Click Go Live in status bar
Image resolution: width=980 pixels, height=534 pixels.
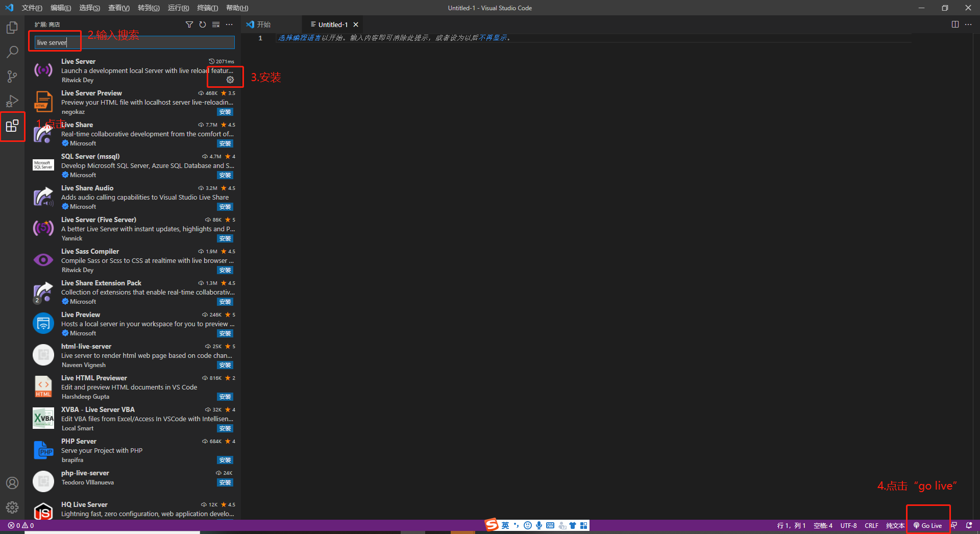927,525
